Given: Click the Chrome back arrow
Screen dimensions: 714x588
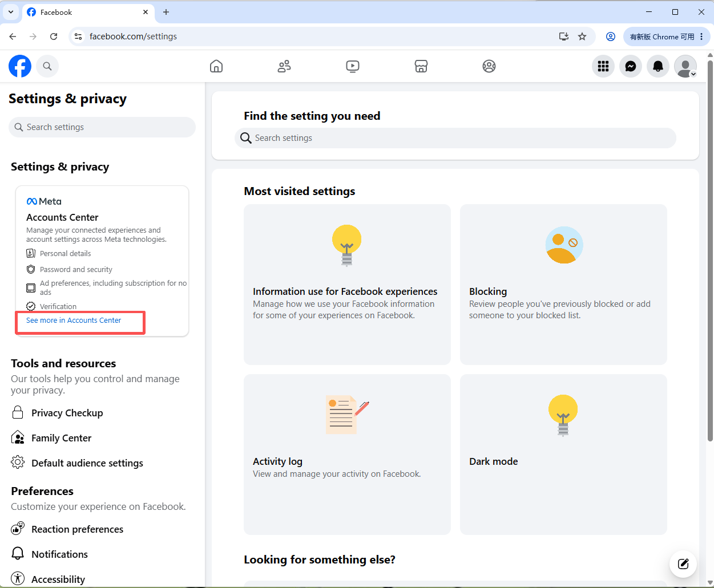Looking at the screenshot, I should (x=13, y=37).
